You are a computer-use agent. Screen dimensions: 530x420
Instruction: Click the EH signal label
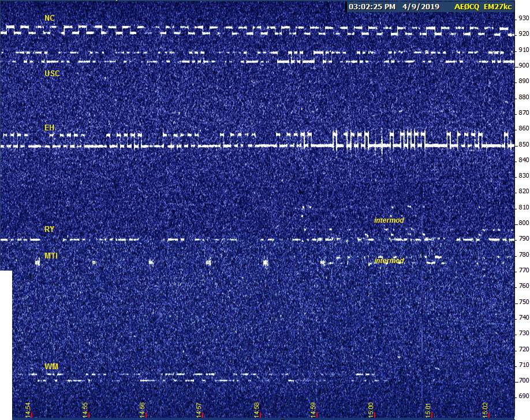pyautogui.click(x=50, y=127)
